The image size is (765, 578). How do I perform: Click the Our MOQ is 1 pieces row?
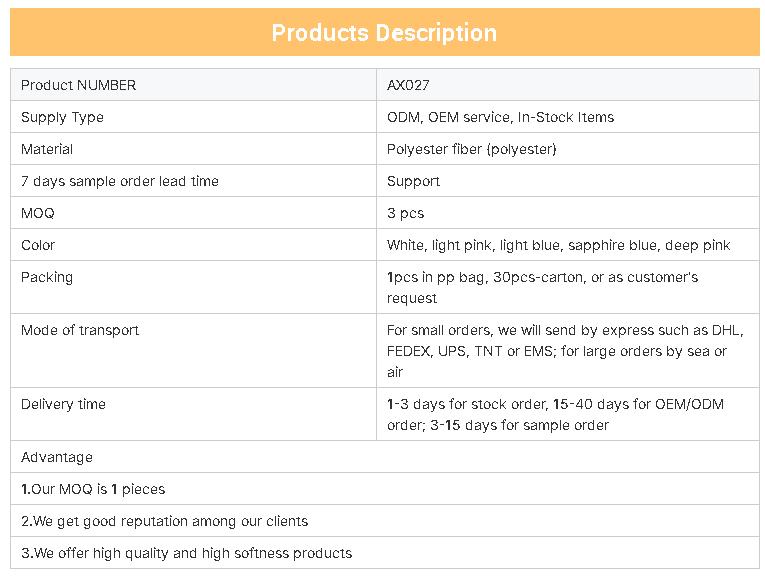[x=385, y=489]
